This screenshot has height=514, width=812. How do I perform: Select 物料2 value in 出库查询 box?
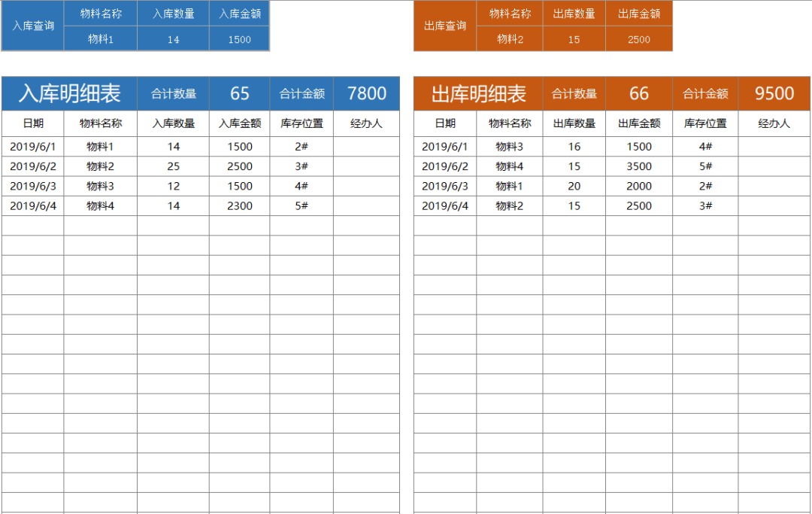click(510, 39)
